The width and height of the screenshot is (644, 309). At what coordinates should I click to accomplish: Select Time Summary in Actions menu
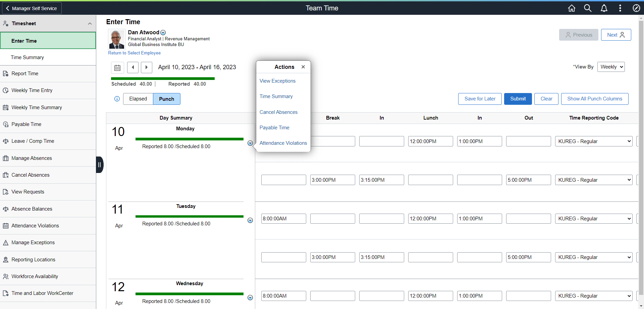pos(276,96)
